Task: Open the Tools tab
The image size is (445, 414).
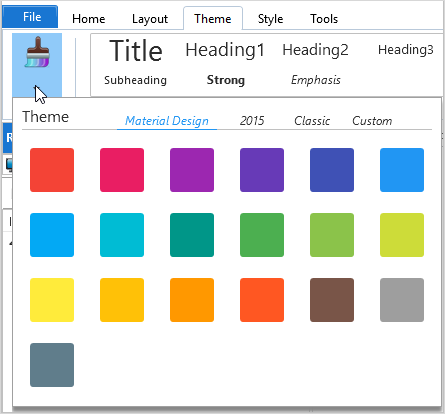Action: [x=324, y=19]
